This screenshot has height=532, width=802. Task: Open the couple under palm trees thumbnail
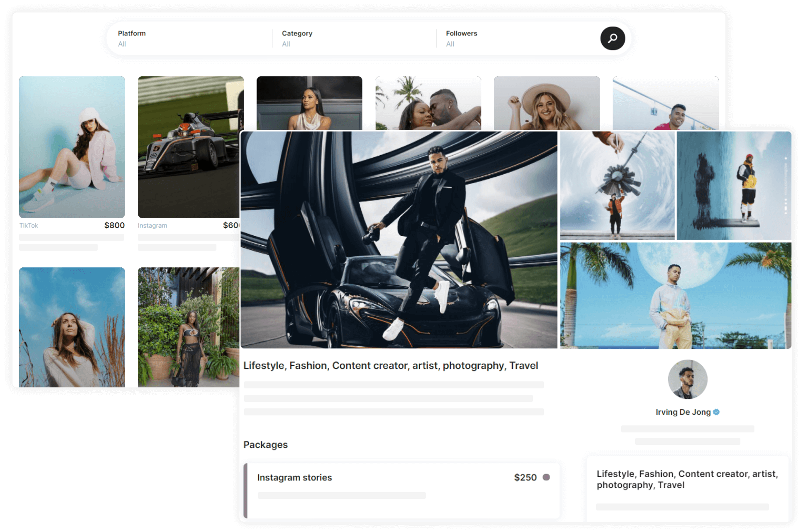pyautogui.click(x=428, y=103)
